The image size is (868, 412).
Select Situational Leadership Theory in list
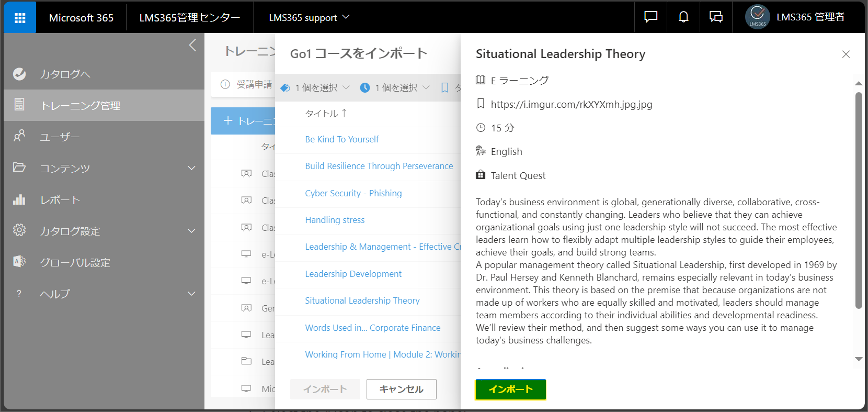point(362,300)
